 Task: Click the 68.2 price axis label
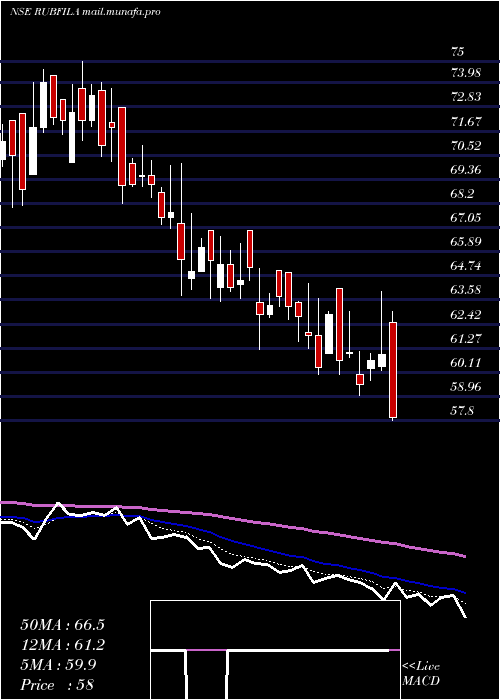(x=462, y=194)
